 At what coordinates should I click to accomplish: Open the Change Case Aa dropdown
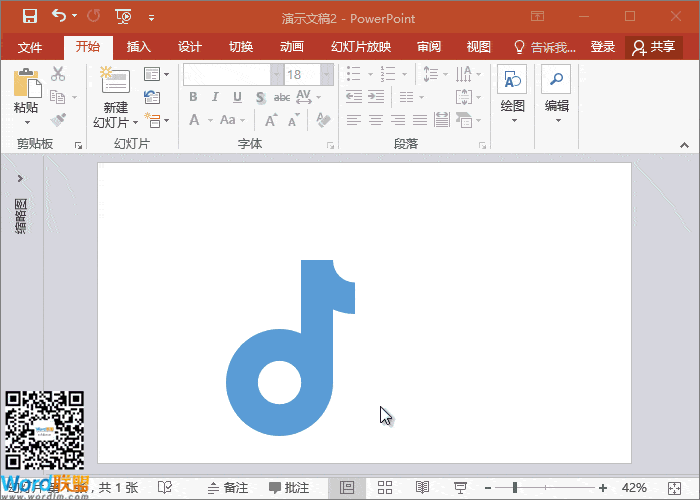click(x=232, y=120)
